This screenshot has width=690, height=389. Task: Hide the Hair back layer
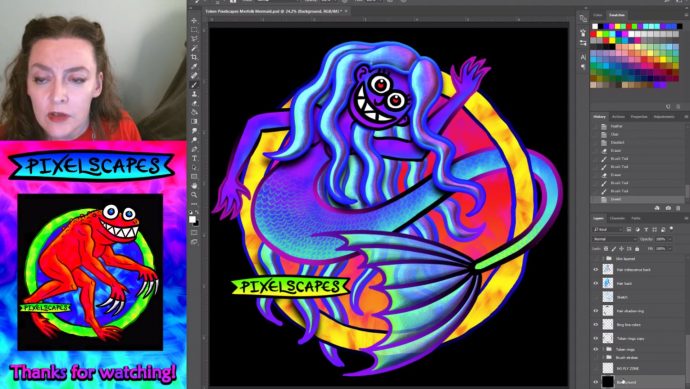pos(596,283)
